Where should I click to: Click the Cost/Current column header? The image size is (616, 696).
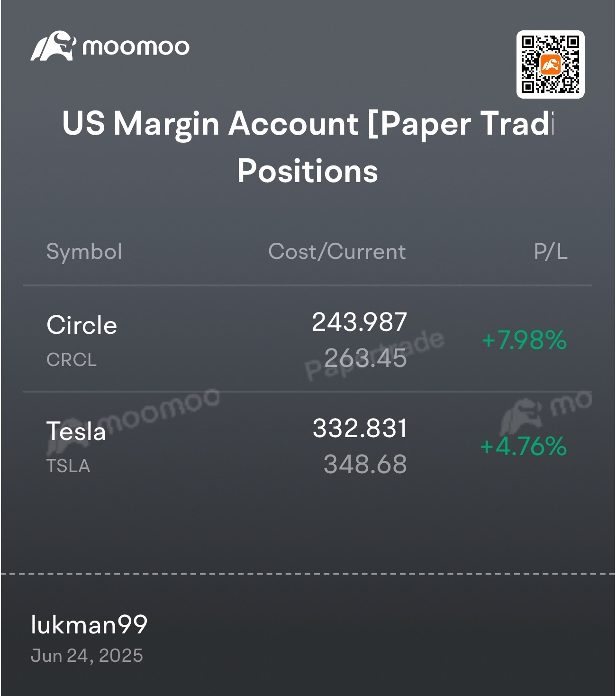pyautogui.click(x=337, y=251)
